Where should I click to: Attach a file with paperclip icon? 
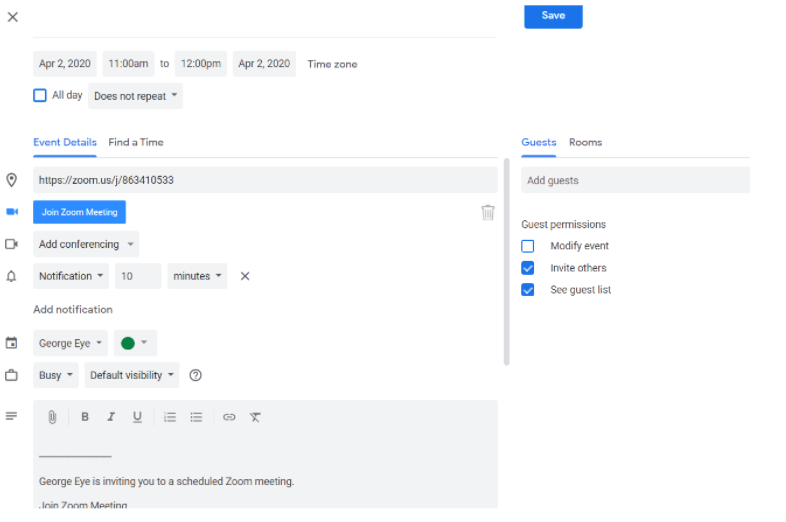tap(52, 417)
